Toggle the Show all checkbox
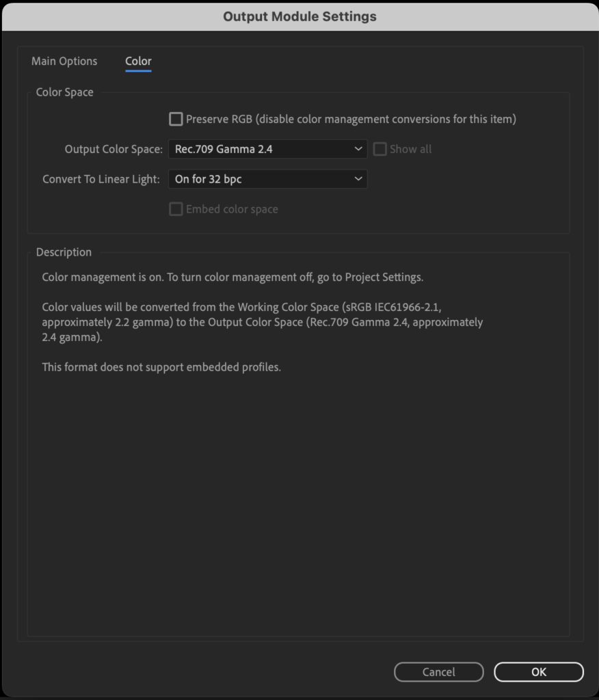Screen dimensions: 599x700 click(x=380, y=149)
